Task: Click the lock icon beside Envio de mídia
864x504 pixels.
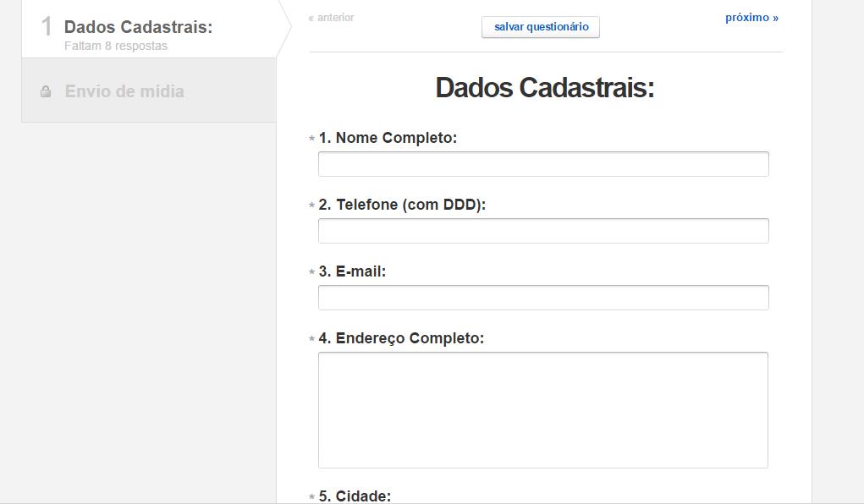Action: (46, 91)
